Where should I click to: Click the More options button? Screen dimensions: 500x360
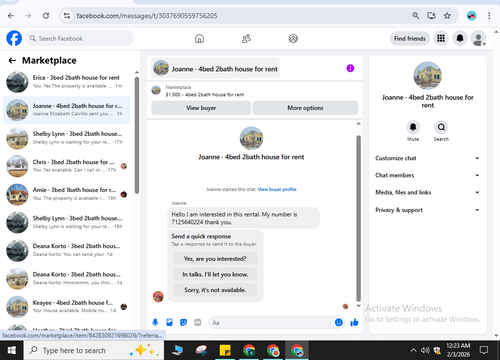(305, 108)
